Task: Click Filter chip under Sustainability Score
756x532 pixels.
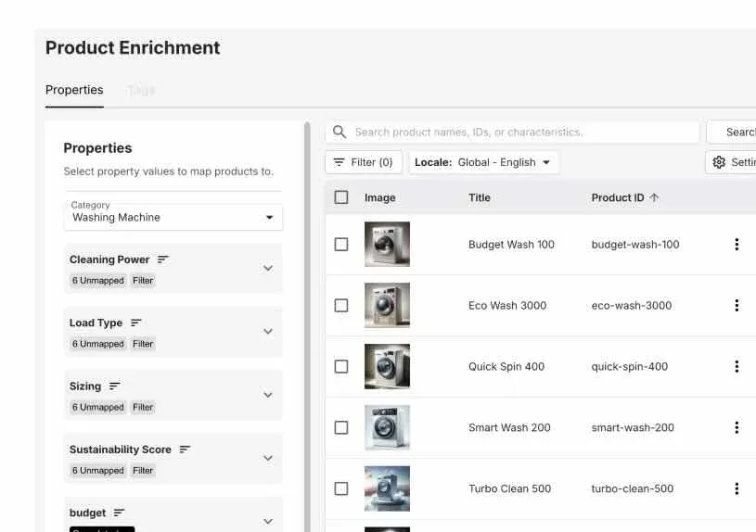Action: pos(143,470)
